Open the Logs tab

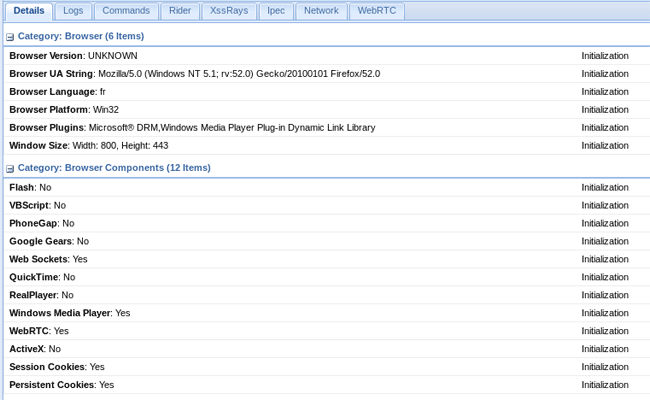[73, 11]
